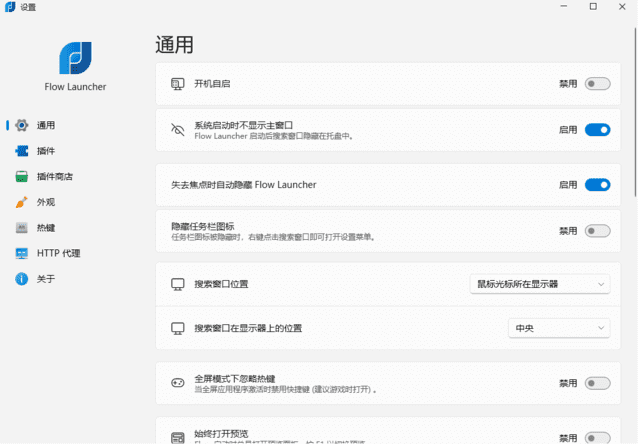Click the 插件商店 store icon
This screenshot has height=446, width=643.
(21, 177)
